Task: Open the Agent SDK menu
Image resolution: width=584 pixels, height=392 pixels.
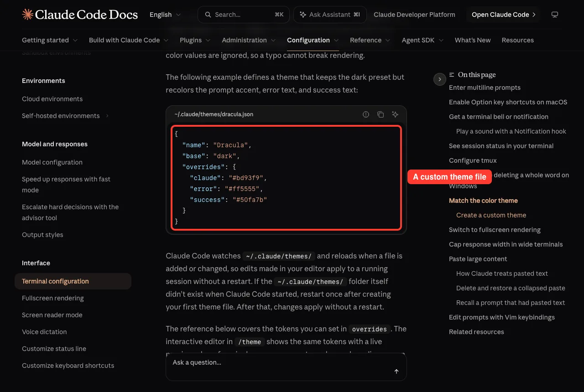Action: (x=422, y=40)
